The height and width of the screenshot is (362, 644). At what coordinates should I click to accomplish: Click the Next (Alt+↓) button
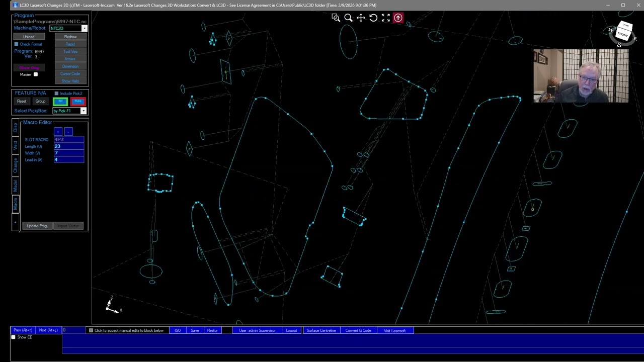click(x=48, y=330)
